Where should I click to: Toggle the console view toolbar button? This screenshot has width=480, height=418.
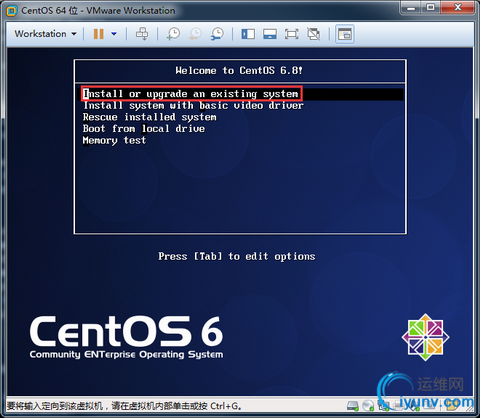(345, 34)
